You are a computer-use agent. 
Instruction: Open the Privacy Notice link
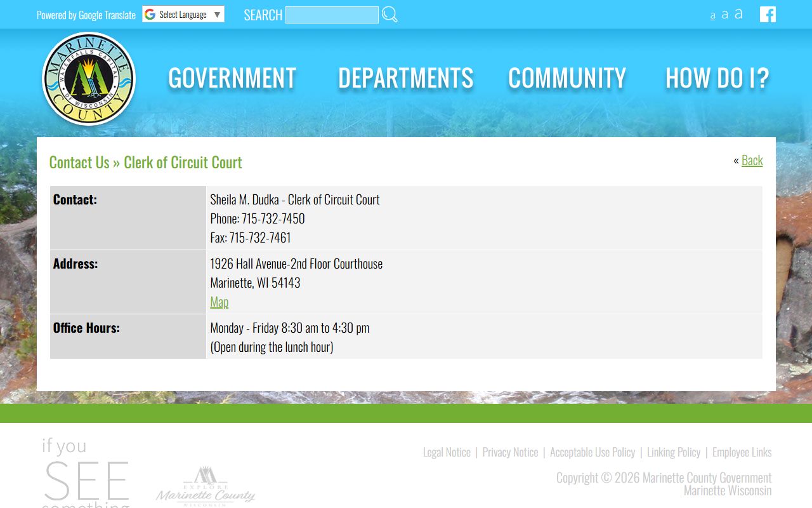point(510,452)
